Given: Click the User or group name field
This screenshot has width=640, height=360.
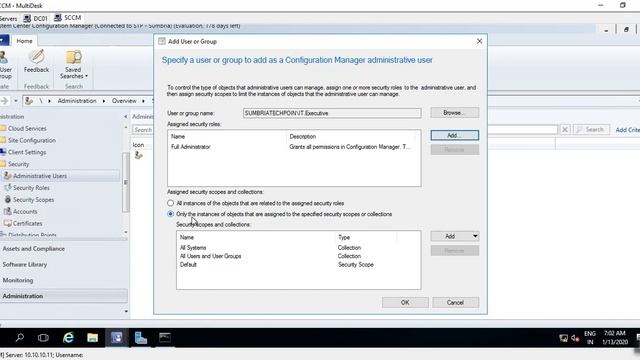Looking at the screenshot, I should 332,113.
